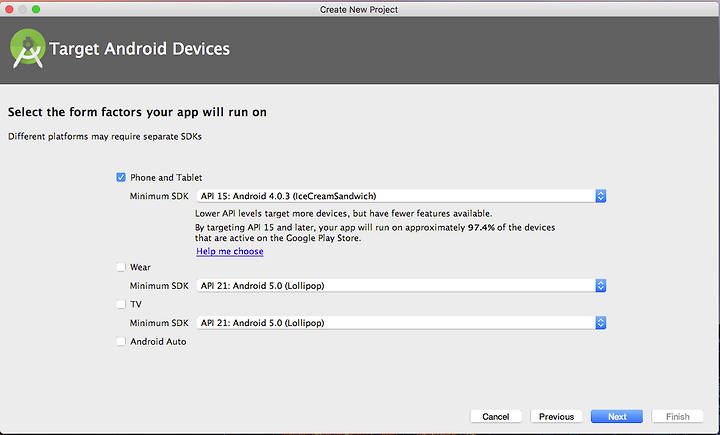Click the TV SDK blue arrow stepper
Screen dimensions: 720x435
[601, 323]
